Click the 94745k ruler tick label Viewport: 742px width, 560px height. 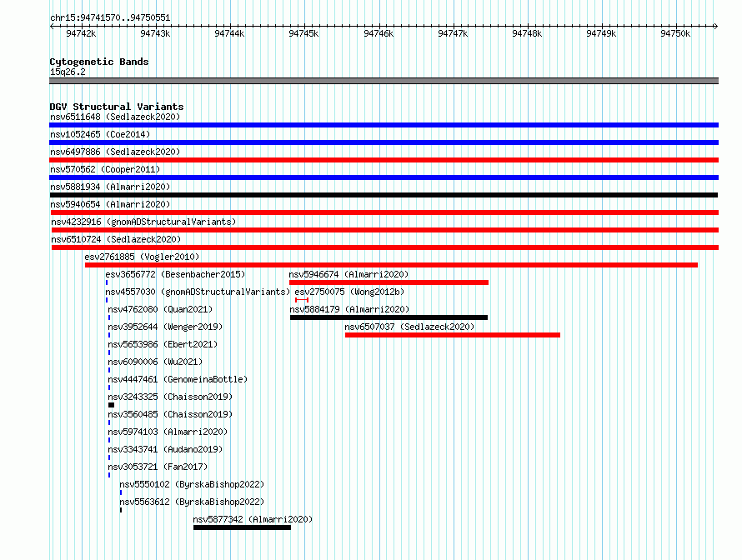click(303, 33)
